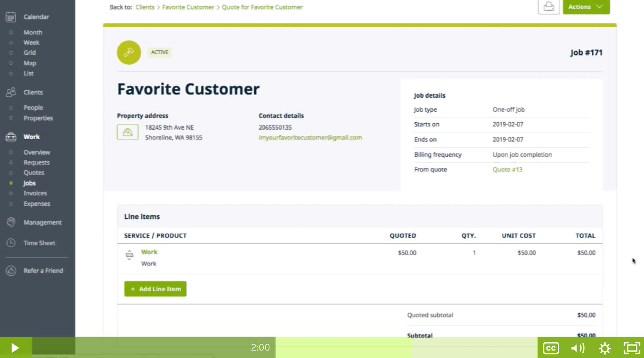
Task: Open the Management section icon
Action: pos(11,222)
